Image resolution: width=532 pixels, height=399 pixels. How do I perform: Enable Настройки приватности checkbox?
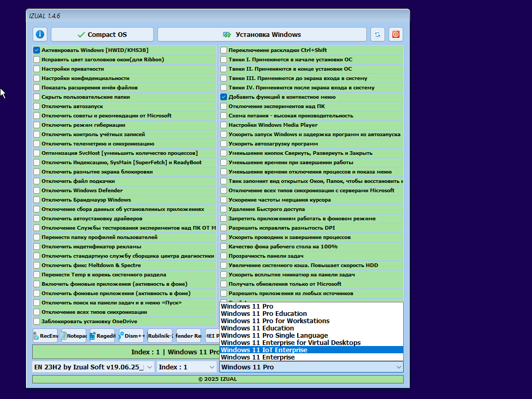37,69
